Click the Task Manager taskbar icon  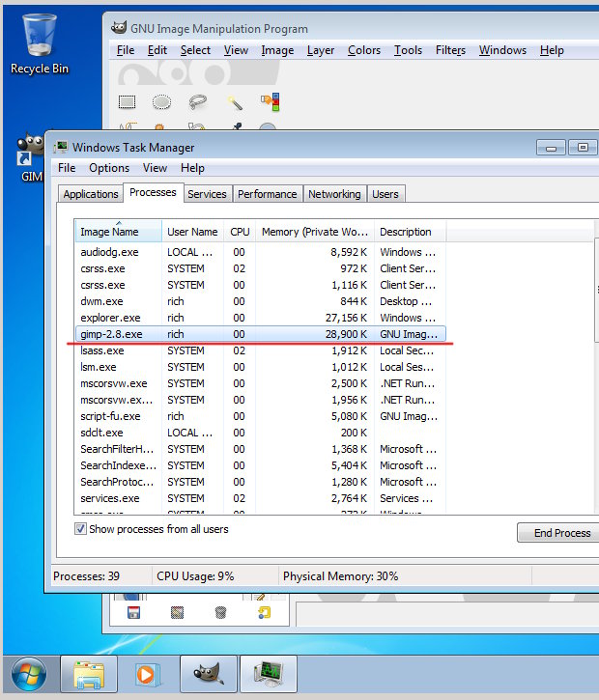click(269, 674)
